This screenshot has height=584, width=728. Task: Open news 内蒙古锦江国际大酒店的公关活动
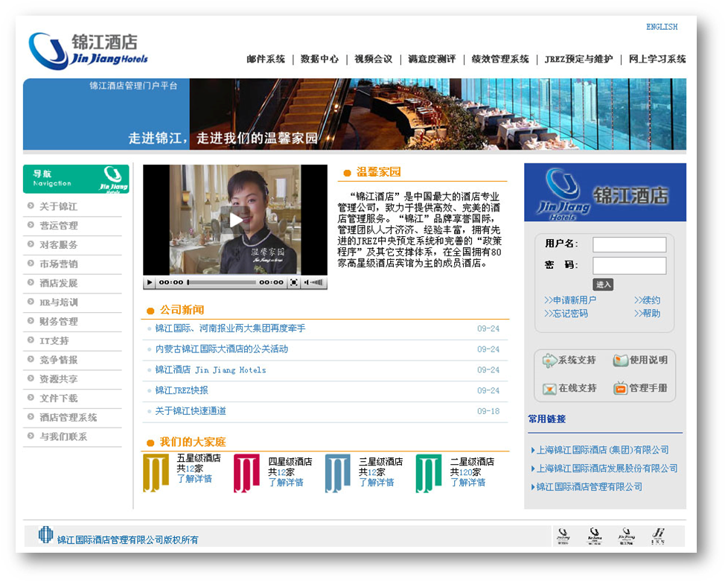tap(222, 349)
